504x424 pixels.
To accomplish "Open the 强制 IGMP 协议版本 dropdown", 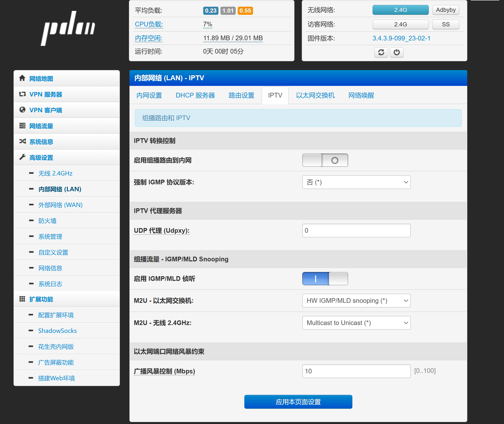I will (356, 182).
